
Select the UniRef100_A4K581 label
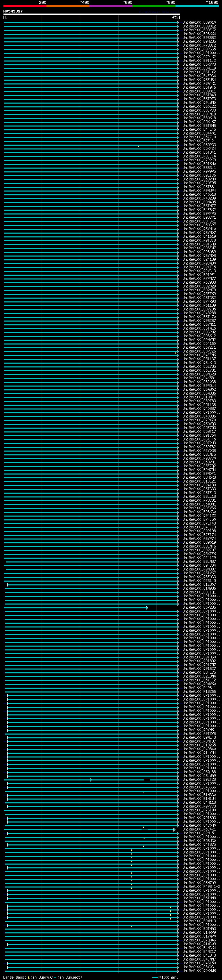[x=199, y=378]
